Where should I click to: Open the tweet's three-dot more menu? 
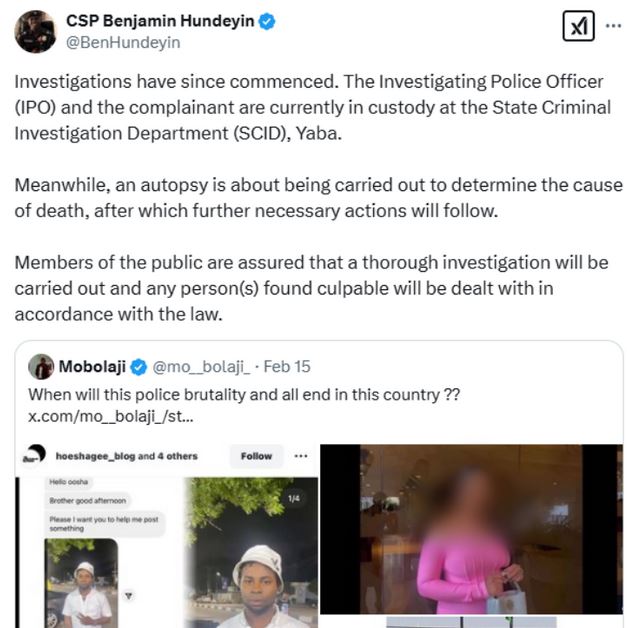tap(613, 26)
